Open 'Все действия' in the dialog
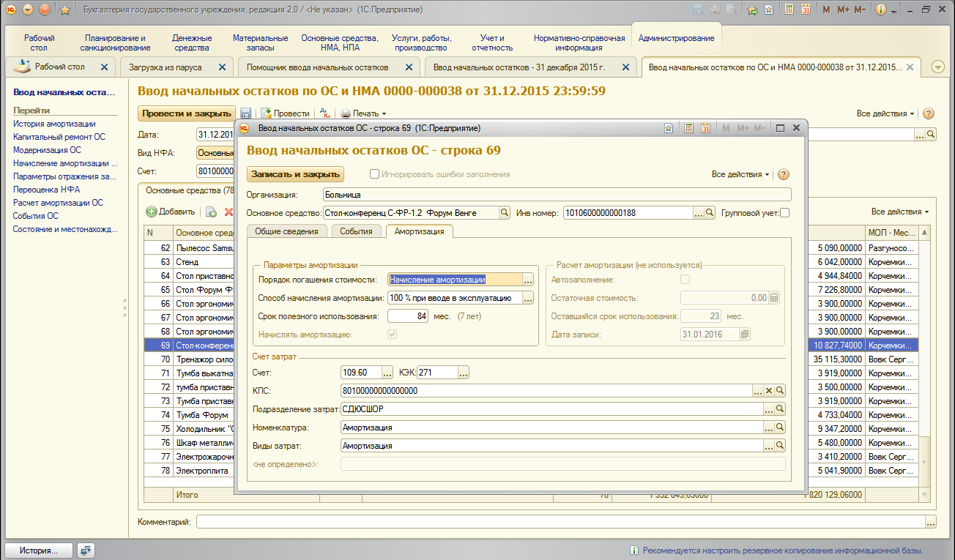 point(740,174)
